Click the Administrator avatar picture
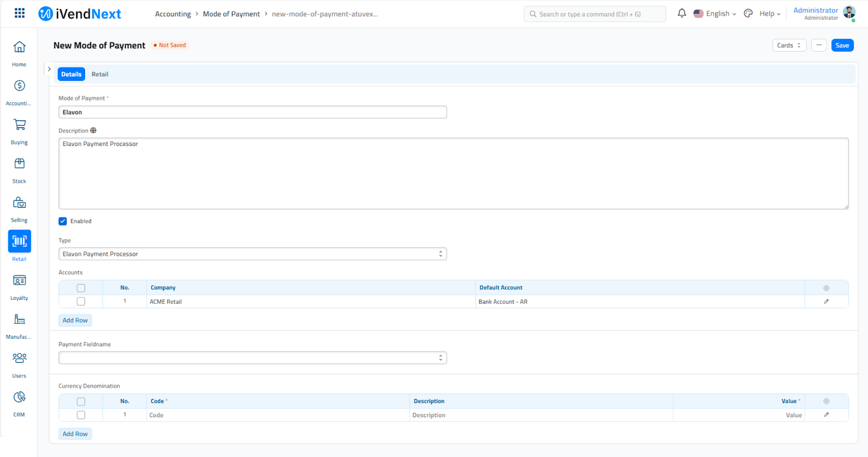 click(x=849, y=12)
